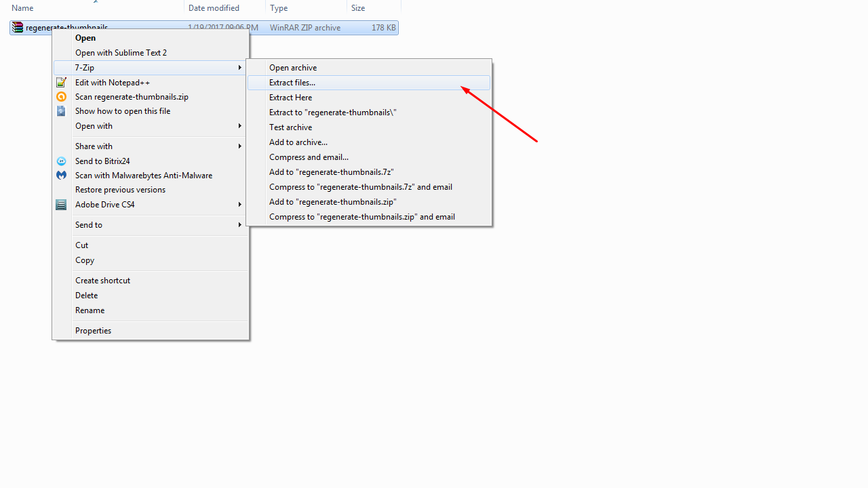Choose Open in the context menu

tap(151, 38)
